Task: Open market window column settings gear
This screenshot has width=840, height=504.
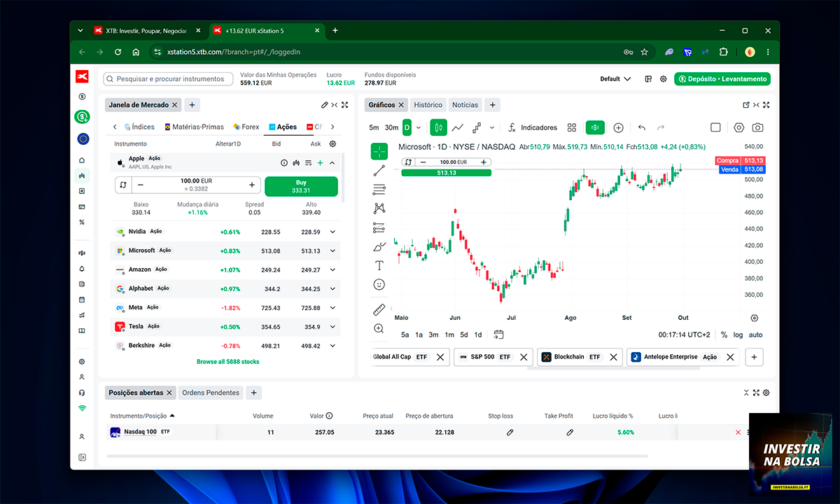Action: (x=332, y=143)
